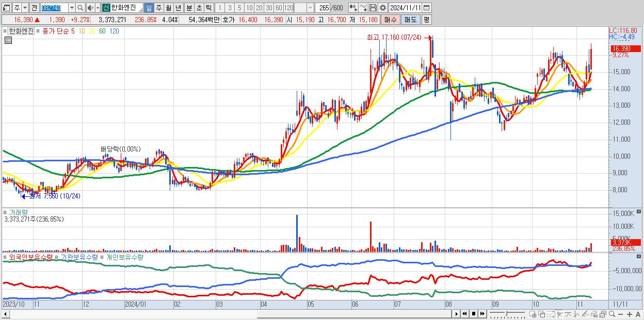The width and height of the screenshot is (644, 320).
Task: Click the 전 button
Action: [x=34, y=8]
